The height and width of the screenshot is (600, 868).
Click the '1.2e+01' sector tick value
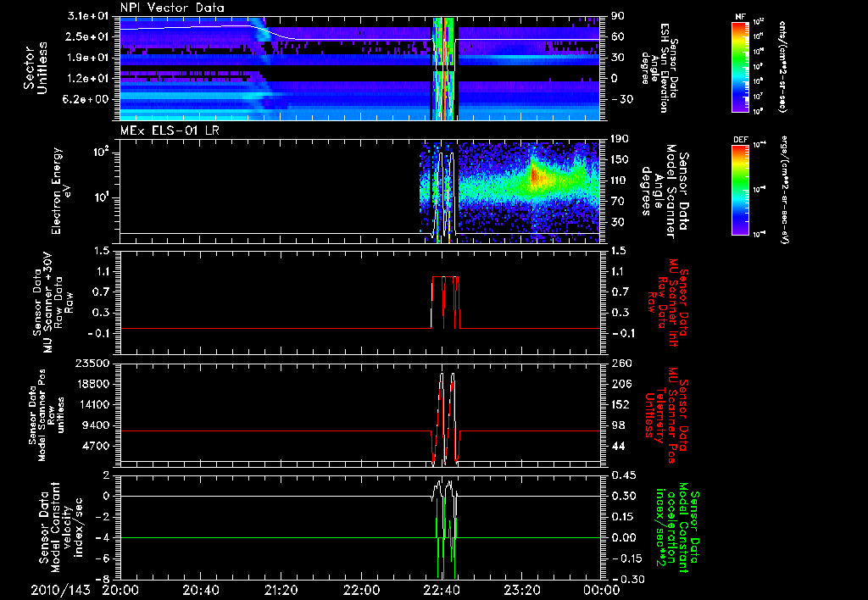(88, 79)
